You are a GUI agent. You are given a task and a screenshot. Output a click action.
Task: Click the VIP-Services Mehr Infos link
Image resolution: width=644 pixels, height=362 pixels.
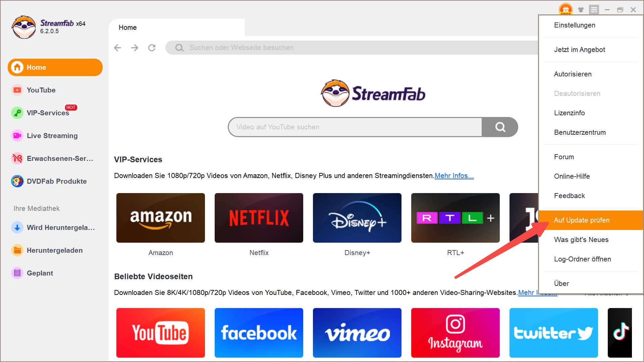pyautogui.click(x=454, y=176)
